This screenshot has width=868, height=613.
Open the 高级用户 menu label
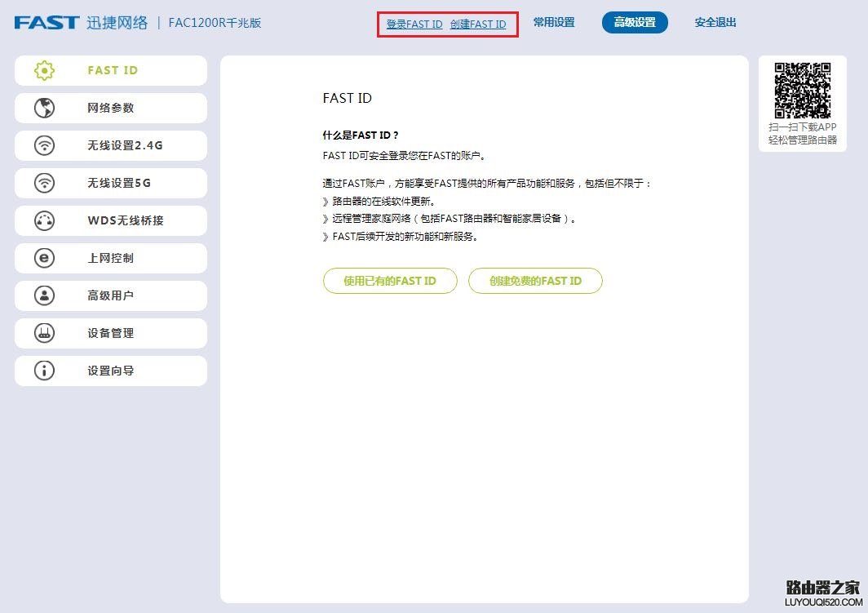click(x=111, y=295)
